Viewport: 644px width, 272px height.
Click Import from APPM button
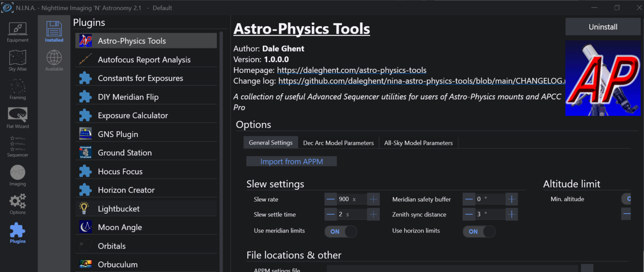292,162
